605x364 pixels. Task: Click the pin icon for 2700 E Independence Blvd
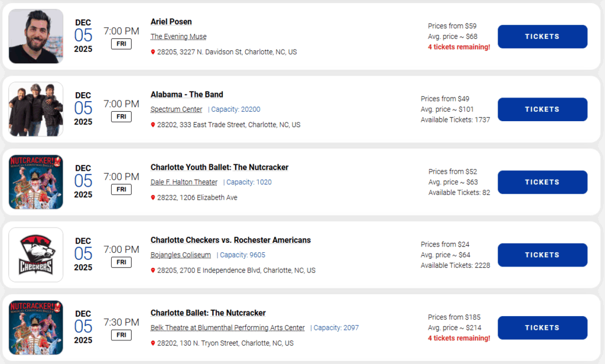(153, 270)
